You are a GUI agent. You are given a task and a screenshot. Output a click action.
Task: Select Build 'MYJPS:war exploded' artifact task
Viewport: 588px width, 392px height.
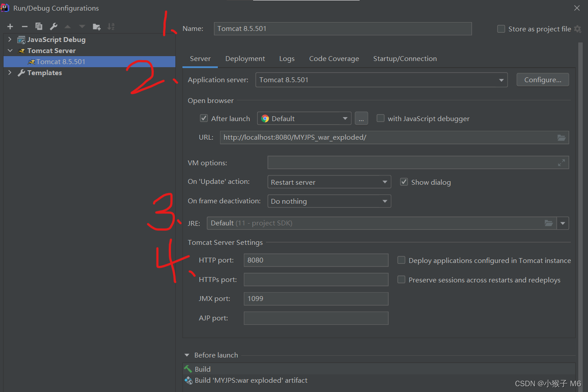pos(379,381)
